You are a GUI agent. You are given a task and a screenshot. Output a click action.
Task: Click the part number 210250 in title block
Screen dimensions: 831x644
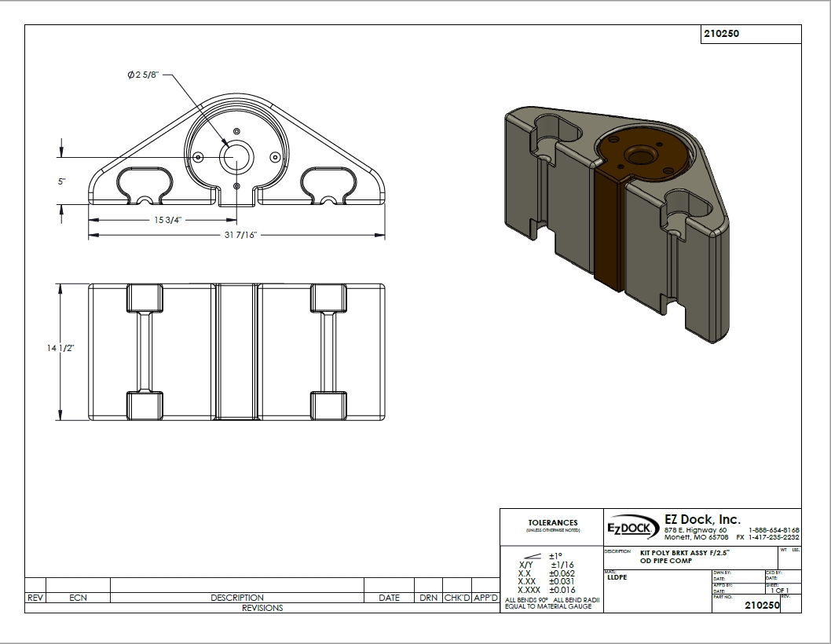click(x=762, y=606)
